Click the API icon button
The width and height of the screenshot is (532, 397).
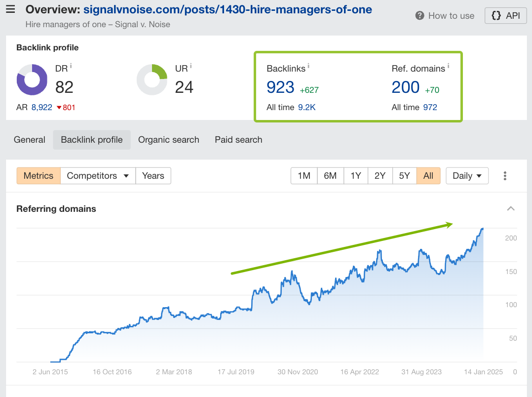click(505, 15)
